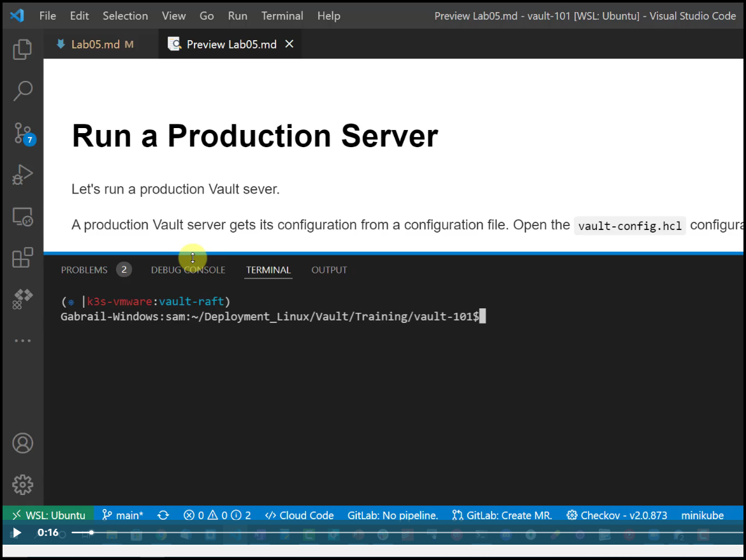Switch to the OUTPUT panel tab
The image size is (746, 560).
[329, 270]
